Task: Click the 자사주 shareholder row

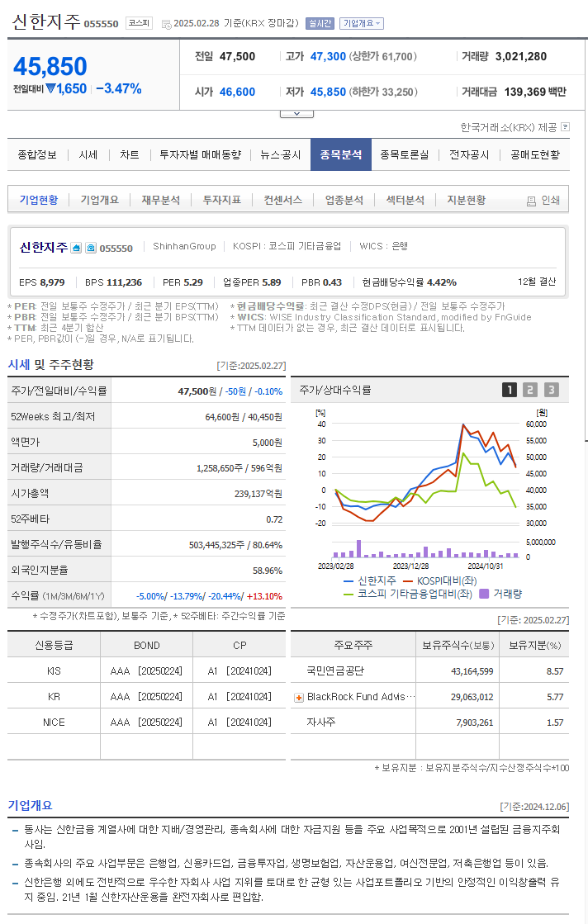Action: 429,722
